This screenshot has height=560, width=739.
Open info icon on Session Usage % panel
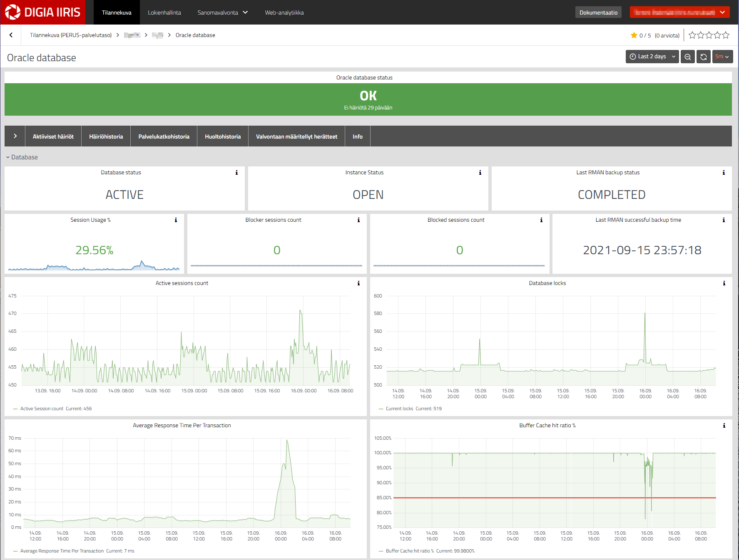click(176, 220)
